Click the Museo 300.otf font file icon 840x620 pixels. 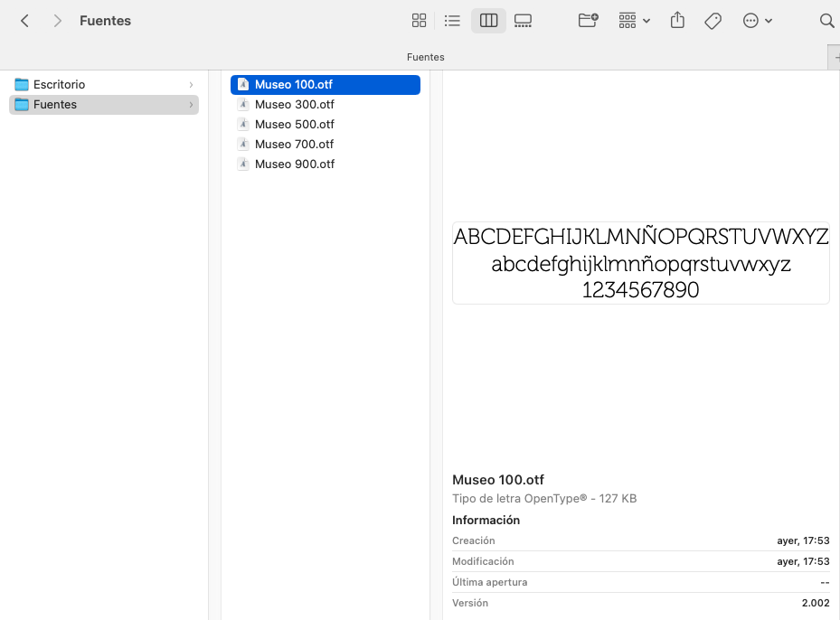243,105
